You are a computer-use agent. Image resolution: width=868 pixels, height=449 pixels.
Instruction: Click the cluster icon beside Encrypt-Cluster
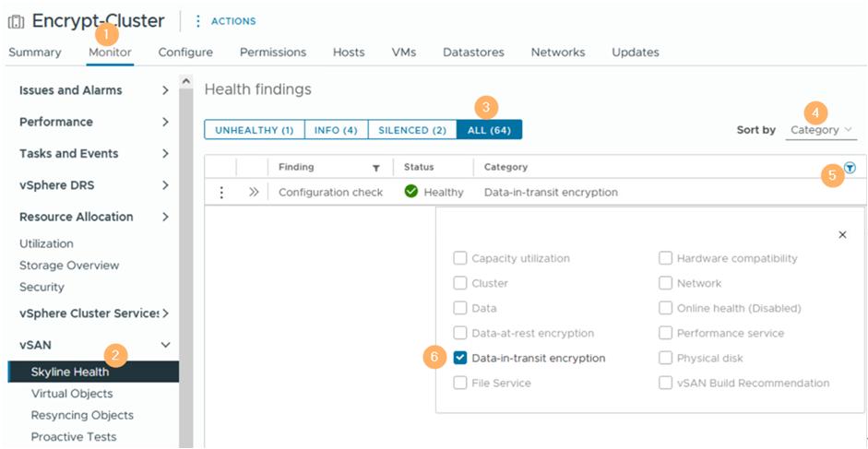tap(16, 22)
